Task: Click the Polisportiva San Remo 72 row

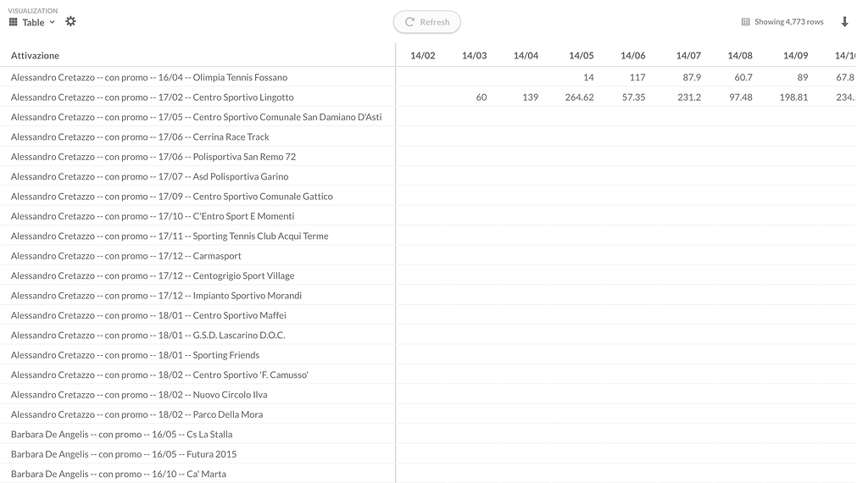Action: (153, 157)
